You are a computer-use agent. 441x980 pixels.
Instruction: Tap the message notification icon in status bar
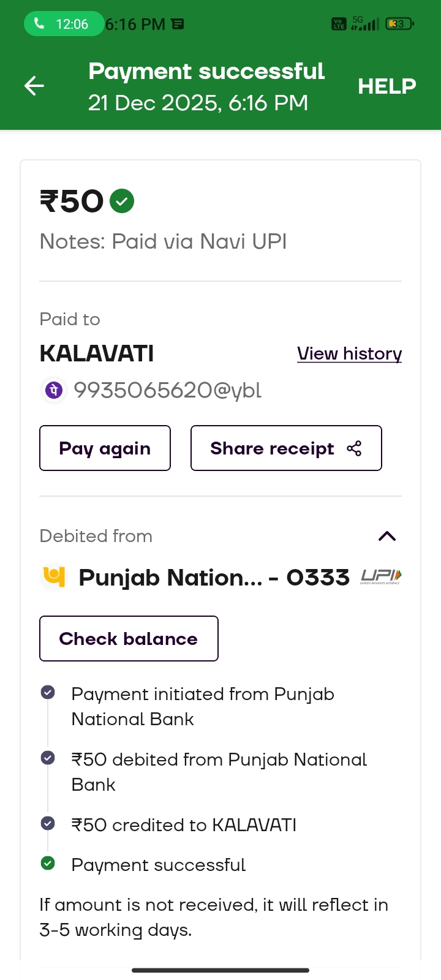click(178, 24)
